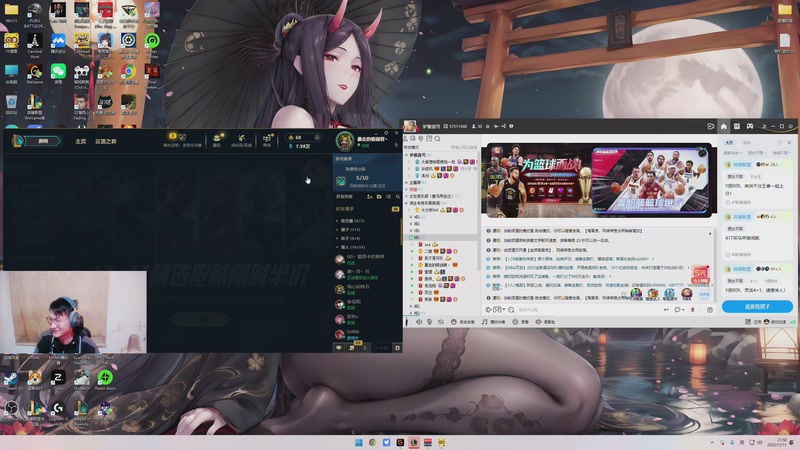Open the Home tab in League client
The width and height of the screenshot is (800, 450).
(x=81, y=141)
